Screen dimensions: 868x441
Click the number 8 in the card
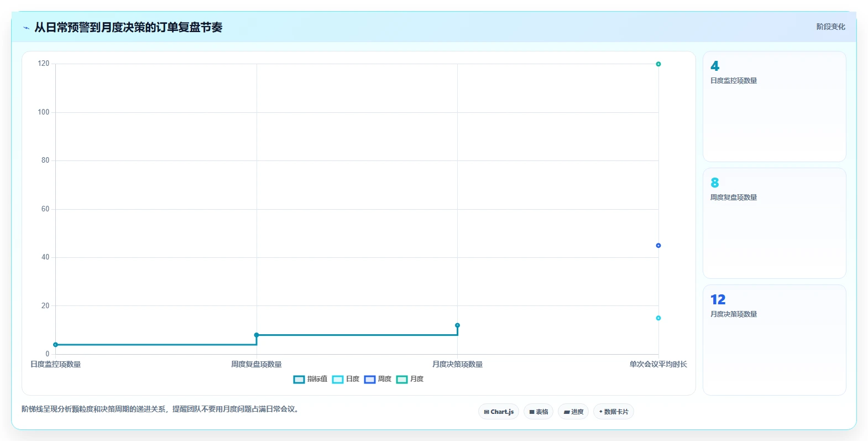coord(714,183)
